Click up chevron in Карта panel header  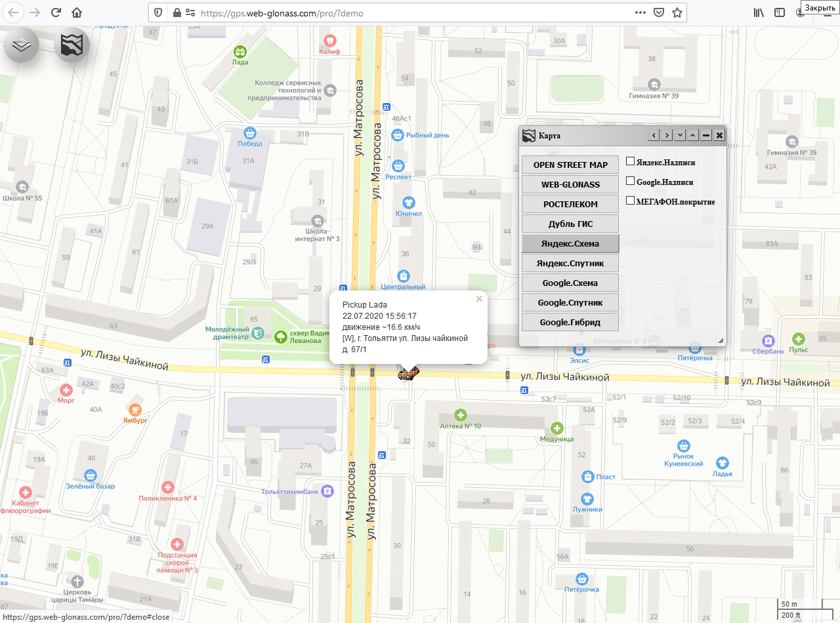[x=693, y=135]
